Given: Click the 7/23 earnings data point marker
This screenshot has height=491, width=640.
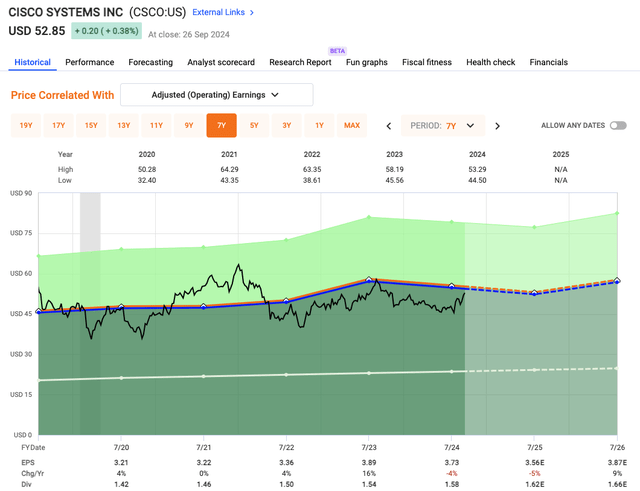Looking at the screenshot, I should point(368,280).
